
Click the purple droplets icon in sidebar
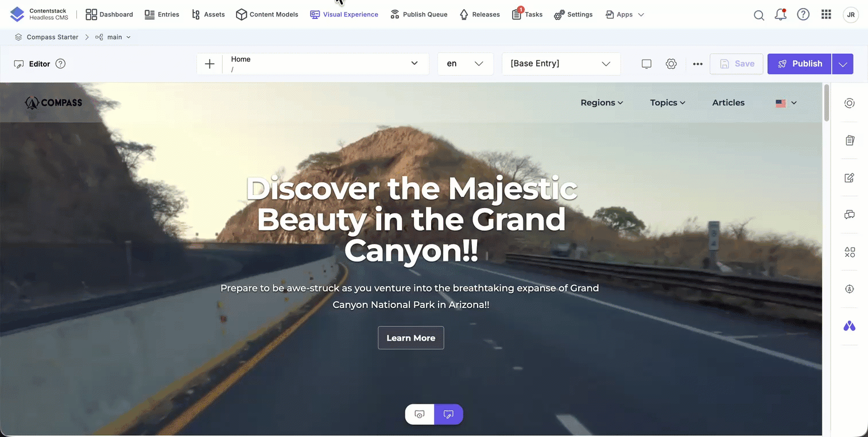[x=850, y=326]
